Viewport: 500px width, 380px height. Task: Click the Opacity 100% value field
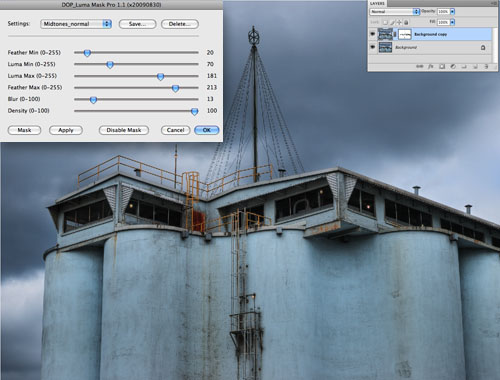[x=443, y=12]
